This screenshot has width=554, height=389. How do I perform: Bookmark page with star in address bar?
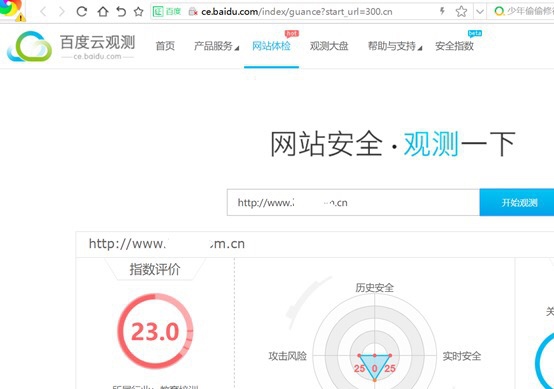(461, 12)
